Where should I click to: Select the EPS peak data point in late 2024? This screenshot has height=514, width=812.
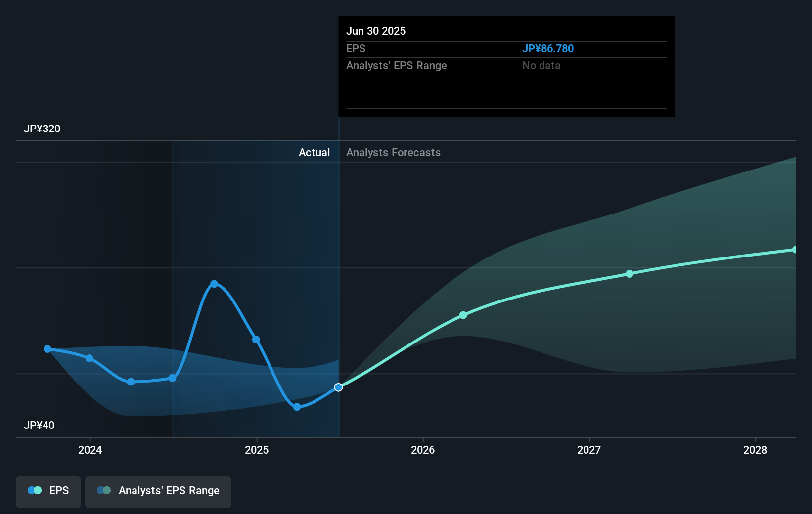point(214,284)
